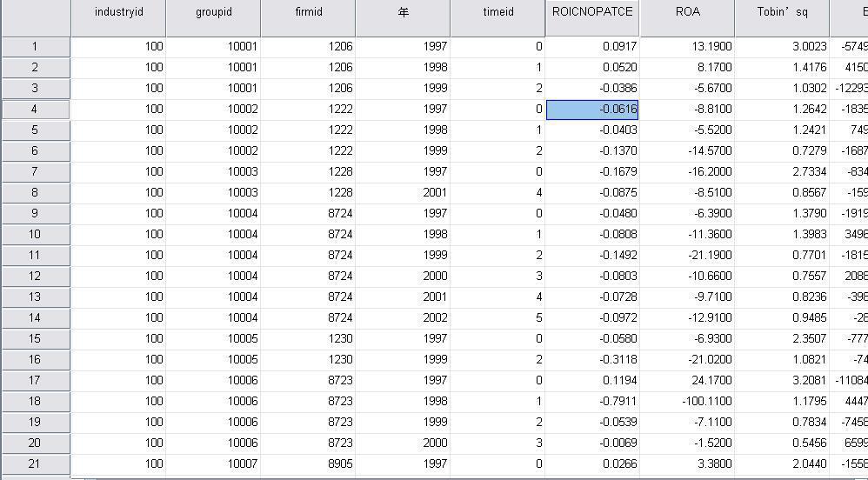The image size is (868, 480).
Task: Click the groupid column header
Action: click(x=213, y=13)
